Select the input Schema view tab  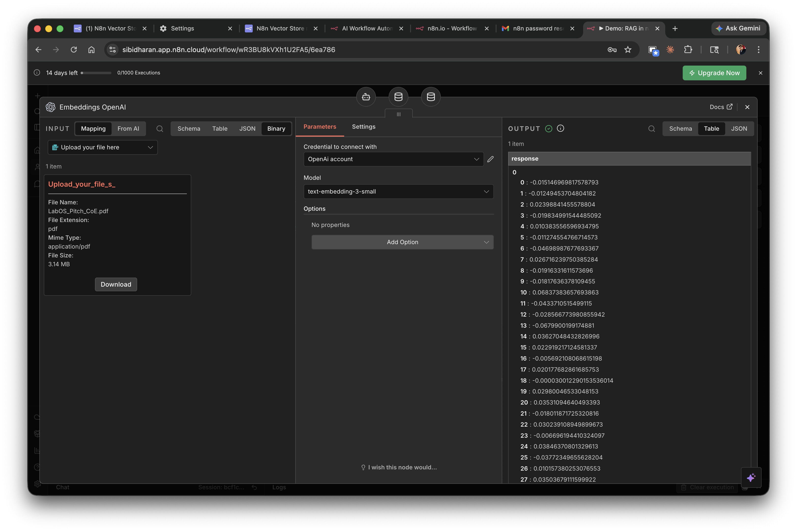[189, 129]
